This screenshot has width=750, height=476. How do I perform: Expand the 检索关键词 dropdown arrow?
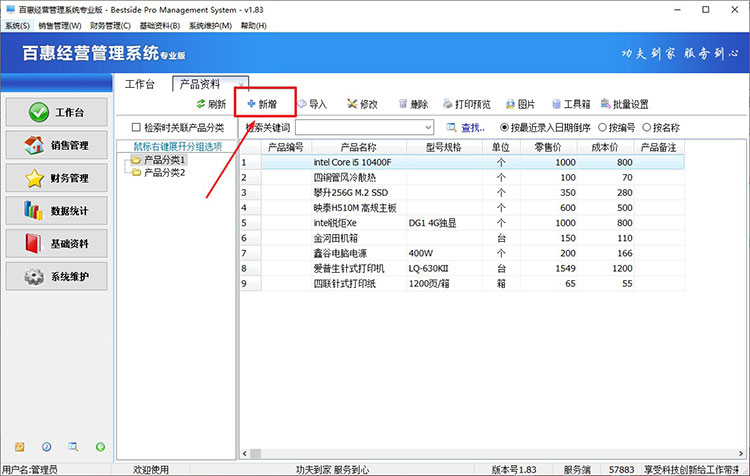(x=428, y=128)
